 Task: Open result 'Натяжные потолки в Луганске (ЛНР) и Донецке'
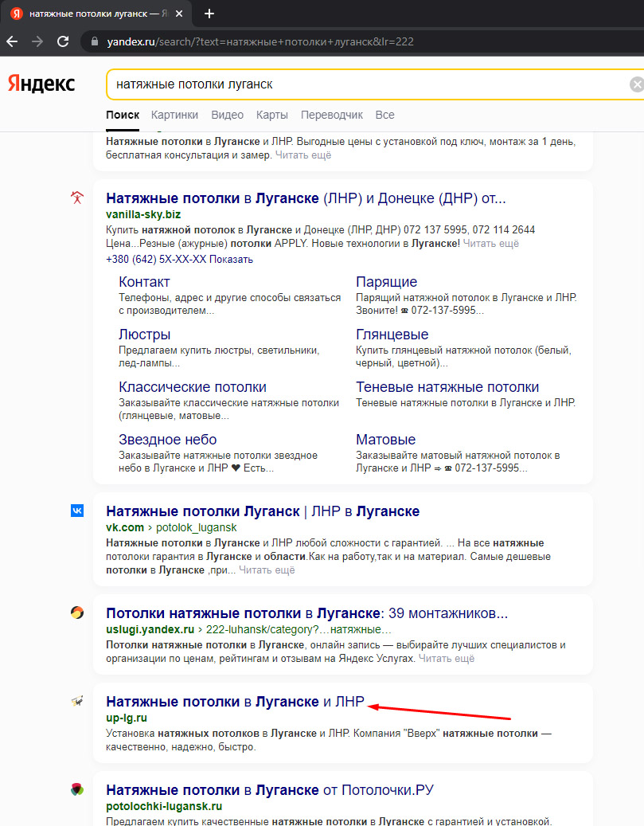pos(306,198)
